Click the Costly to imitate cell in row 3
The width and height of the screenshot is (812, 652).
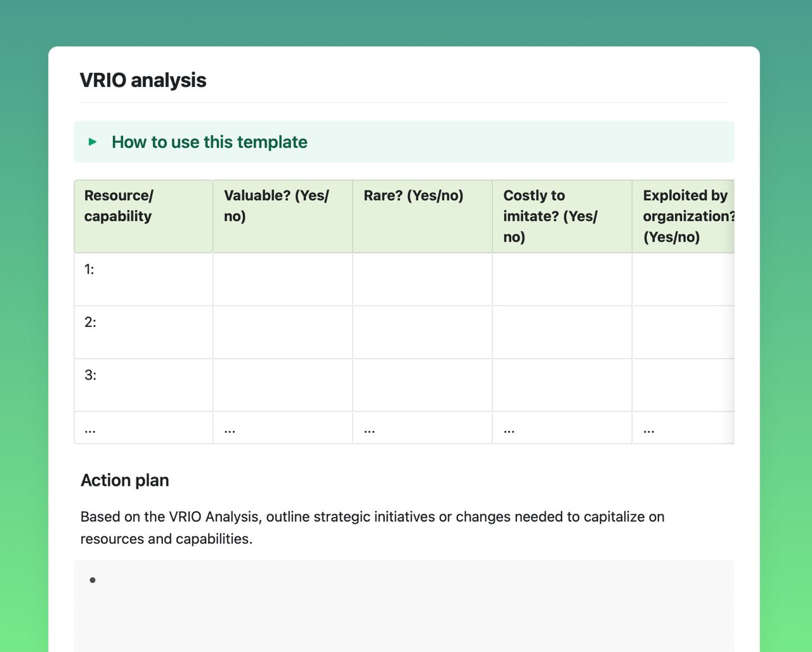562,385
